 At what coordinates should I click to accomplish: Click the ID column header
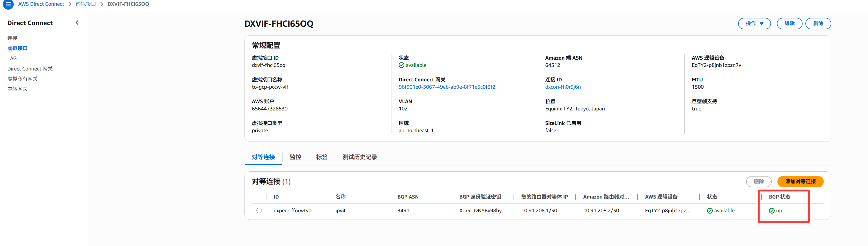pos(276,197)
